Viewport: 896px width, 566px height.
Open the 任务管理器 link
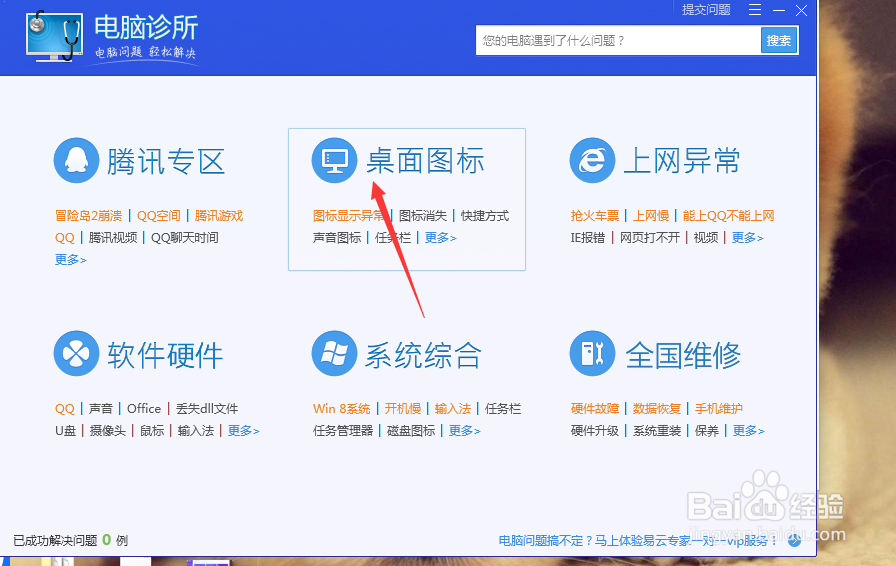(343, 431)
